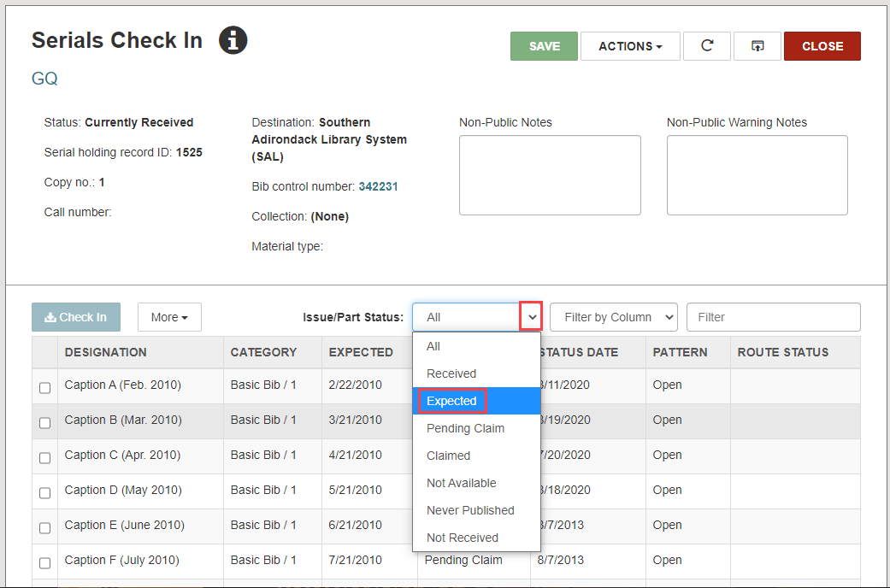Open the Serials Check In info icon
Image resolution: width=890 pixels, height=588 pixels.
click(x=233, y=40)
